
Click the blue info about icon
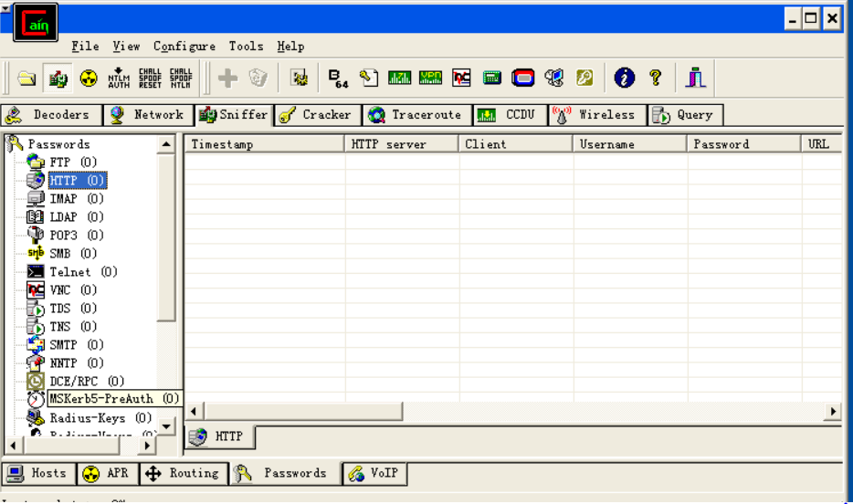tap(624, 79)
